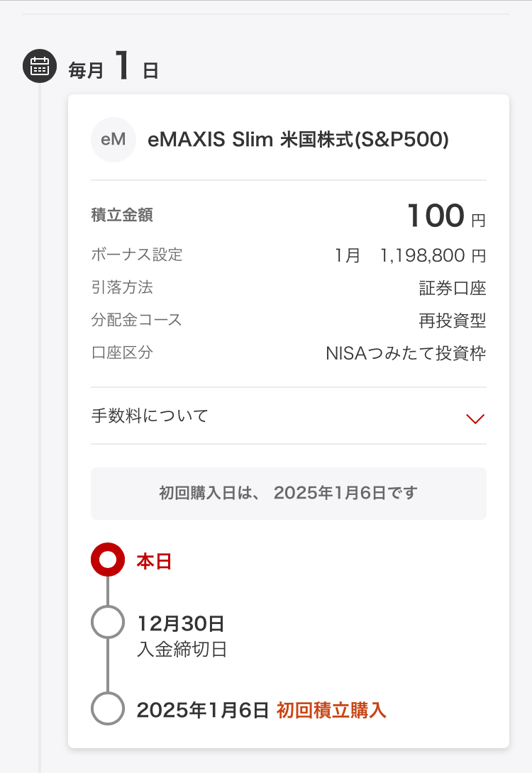
Task: Open the 手数料について section label
Action: click(150, 416)
